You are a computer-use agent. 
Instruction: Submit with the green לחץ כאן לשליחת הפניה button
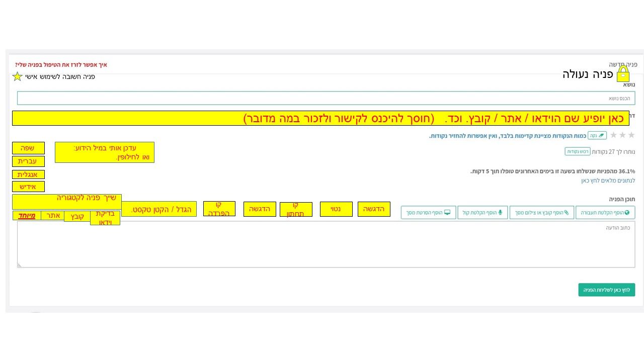click(606, 290)
